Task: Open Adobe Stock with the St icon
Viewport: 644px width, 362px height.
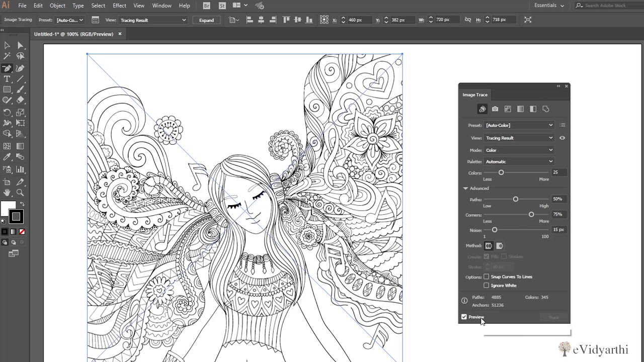Action: tap(222, 6)
